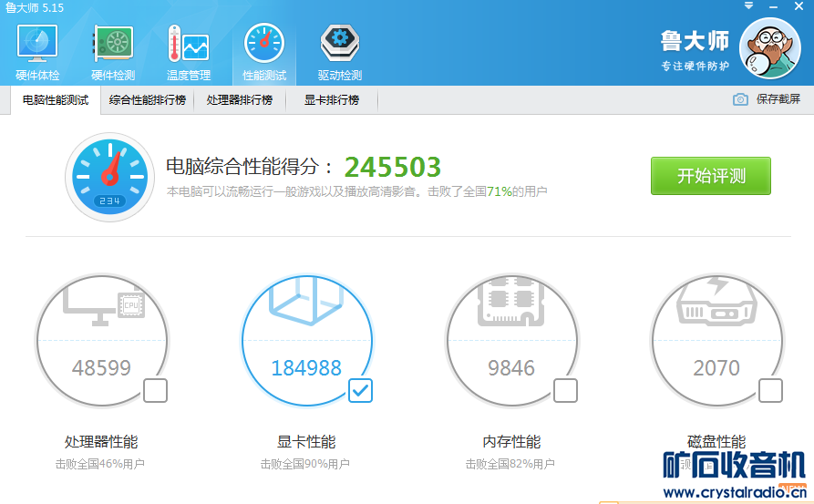Click 击败全国46%用户 text
This screenshot has height=504, width=814.
pyautogui.click(x=100, y=464)
